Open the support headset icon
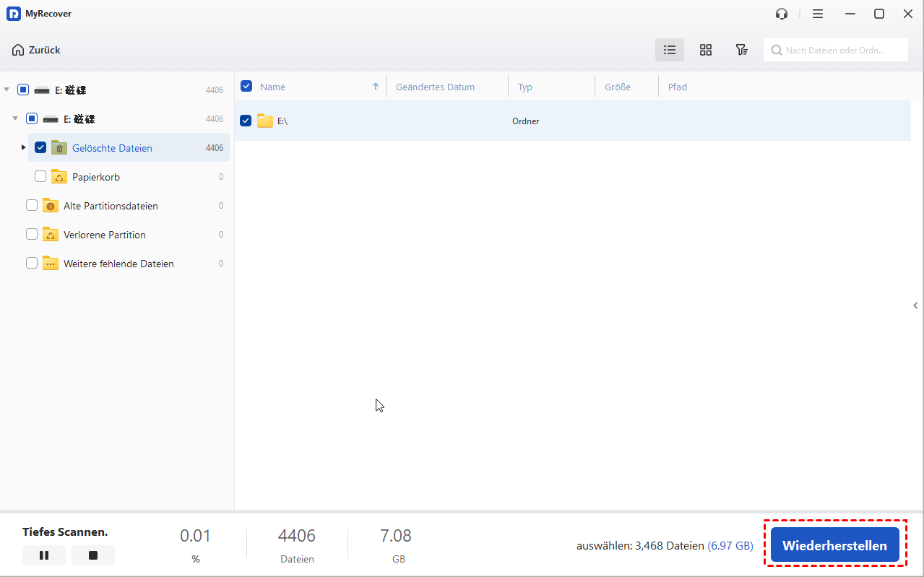This screenshot has width=924, height=577. click(x=781, y=14)
